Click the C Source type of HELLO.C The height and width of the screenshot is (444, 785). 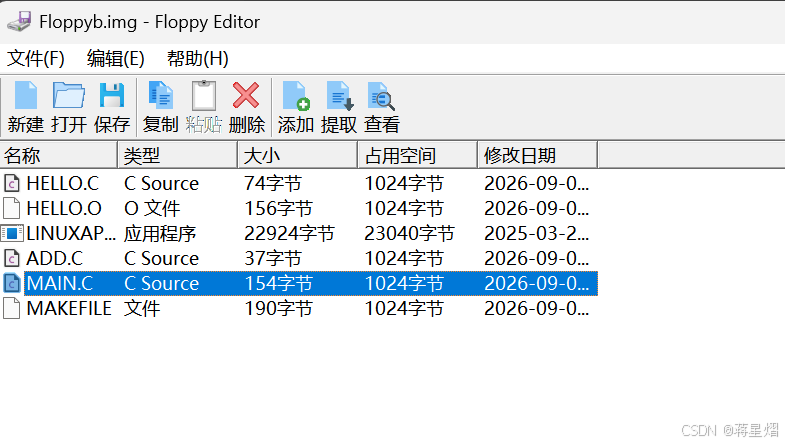coord(161,184)
